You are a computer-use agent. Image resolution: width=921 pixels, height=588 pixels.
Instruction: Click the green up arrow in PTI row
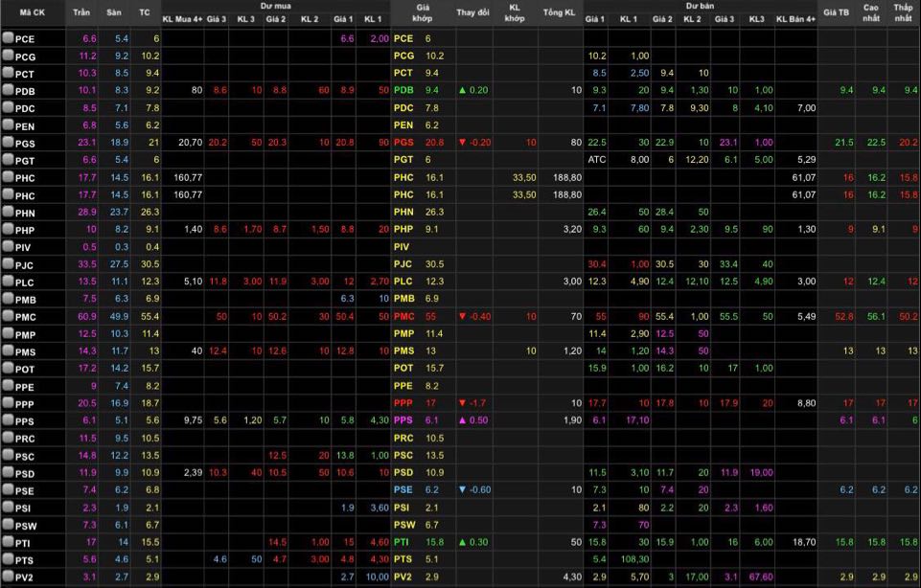point(461,542)
